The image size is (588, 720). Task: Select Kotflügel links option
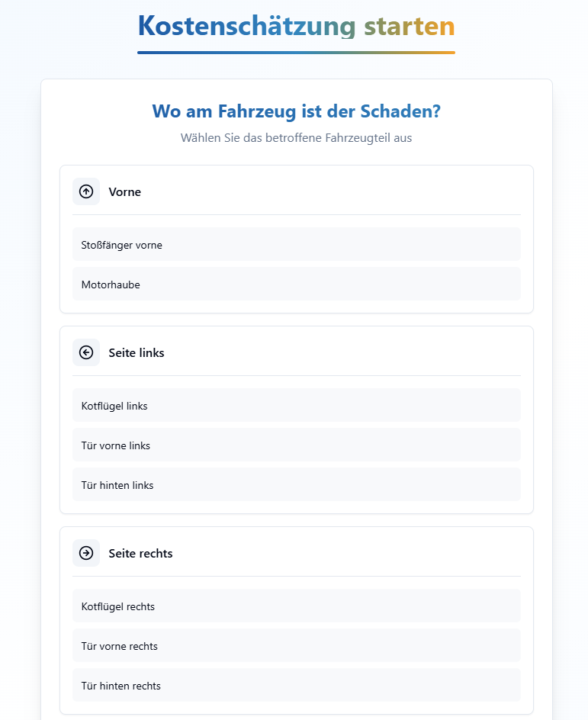(296, 406)
